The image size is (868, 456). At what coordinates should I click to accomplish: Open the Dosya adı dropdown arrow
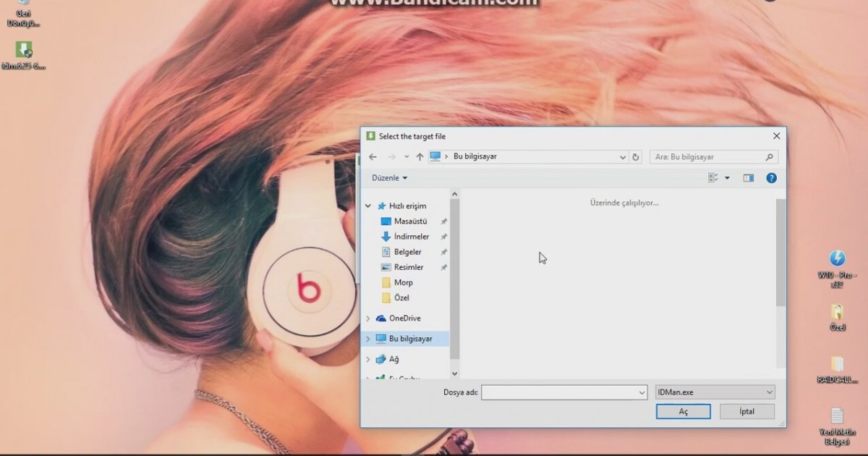pos(642,392)
